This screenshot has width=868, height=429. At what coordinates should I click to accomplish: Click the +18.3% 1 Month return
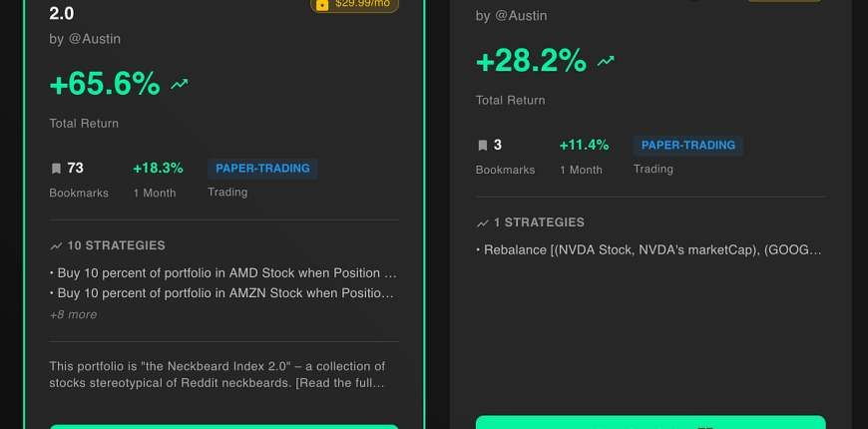click(158, 169)
